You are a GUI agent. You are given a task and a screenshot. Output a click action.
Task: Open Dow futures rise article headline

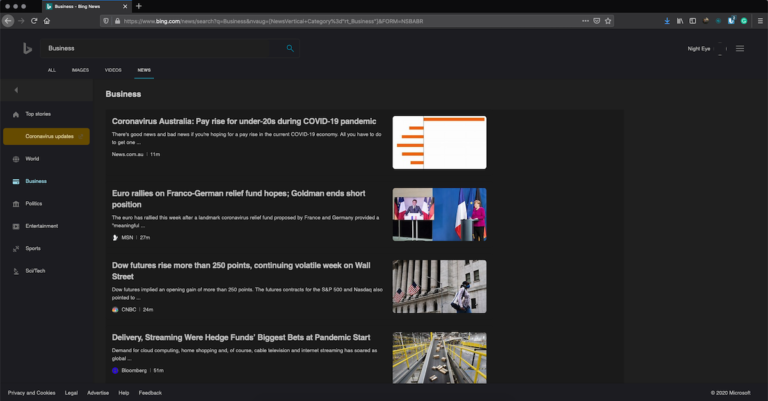(241, 271)
